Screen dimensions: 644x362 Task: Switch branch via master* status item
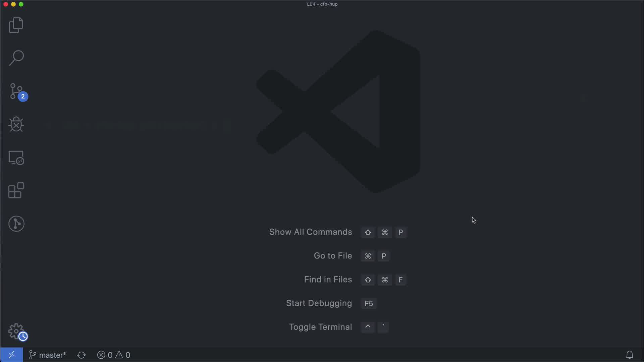point(48,355)
